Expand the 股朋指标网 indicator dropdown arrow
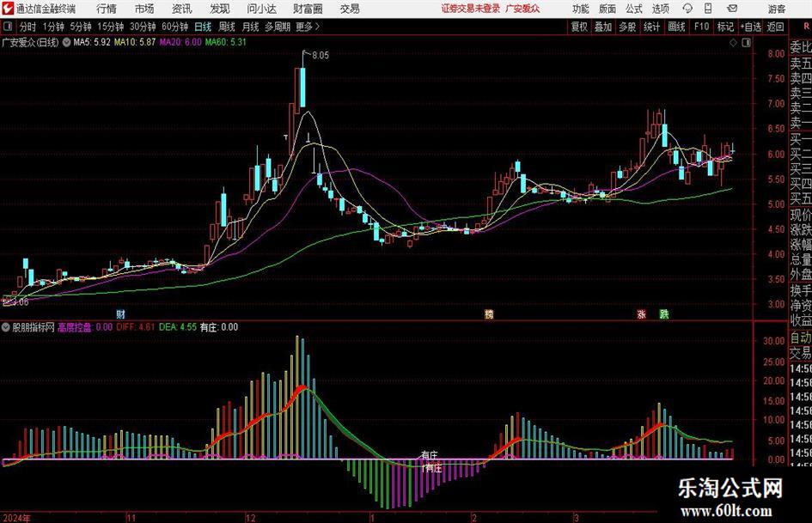 [6, 327]
